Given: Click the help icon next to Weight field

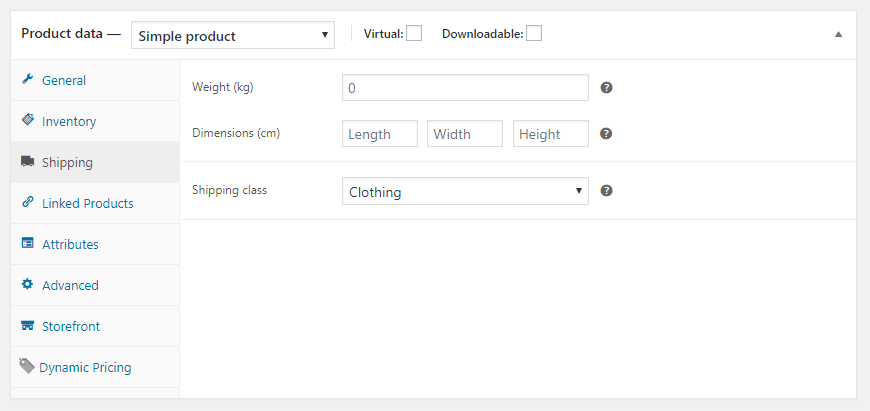Looking at the screenshot, I should tap(606, 88).
